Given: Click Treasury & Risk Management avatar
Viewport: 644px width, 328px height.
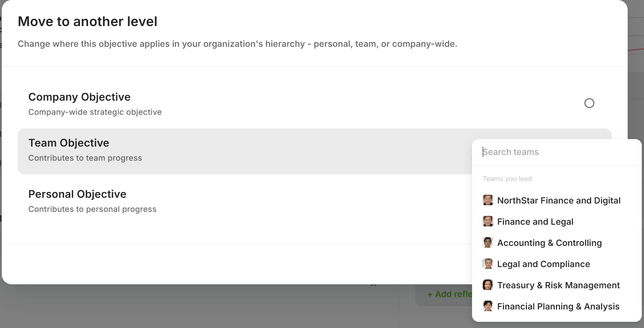Looking at the screenshot, I should (x=488, y=285).
